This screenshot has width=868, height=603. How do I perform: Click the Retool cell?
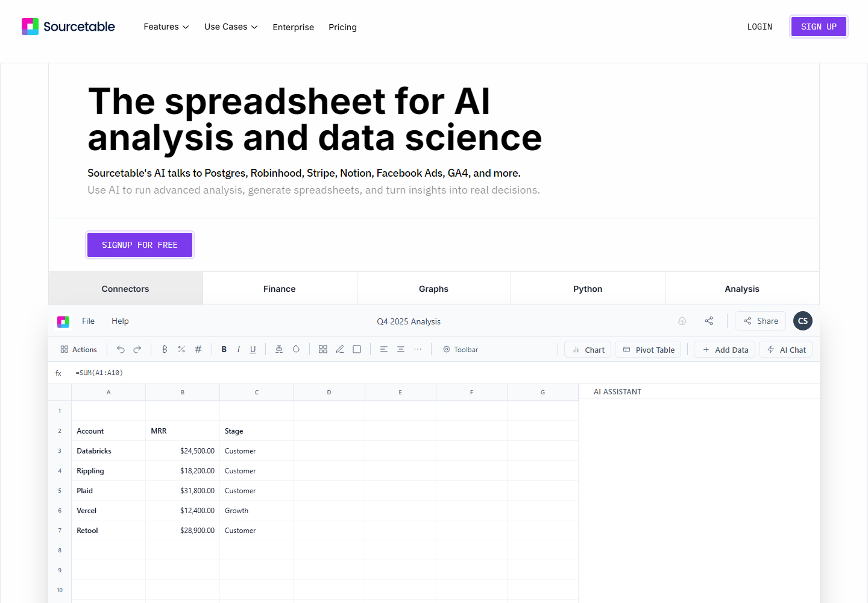[x=108, y=531]
